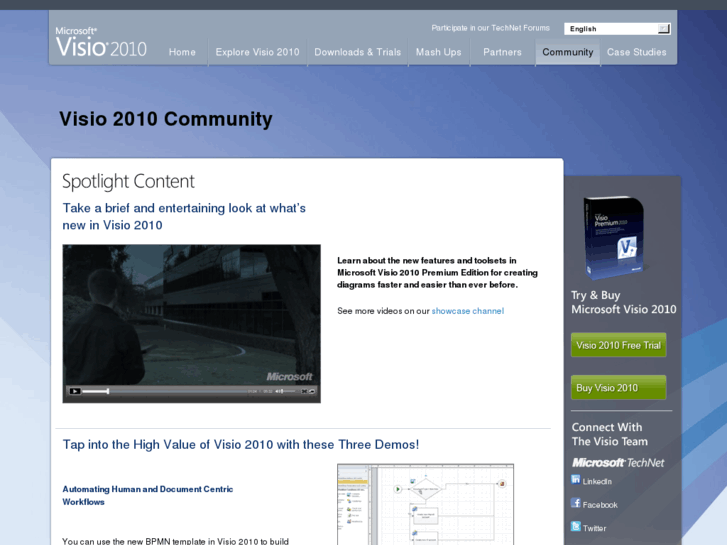This screenshot has height=545, width=727.
Task: Click the Visio Premium 2010 box image
Action: pyautogui.click(x=614, y=238)
